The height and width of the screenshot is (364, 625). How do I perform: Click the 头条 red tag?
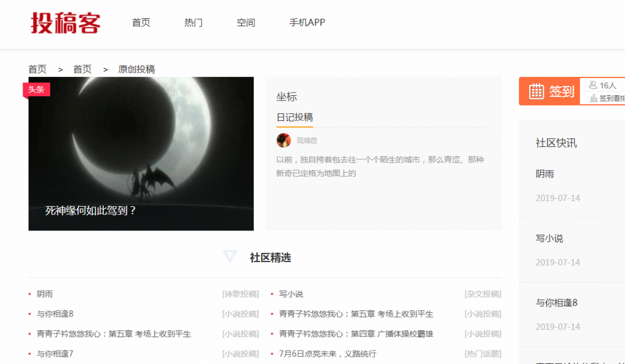pyautogui.click(x=36, y=89)
